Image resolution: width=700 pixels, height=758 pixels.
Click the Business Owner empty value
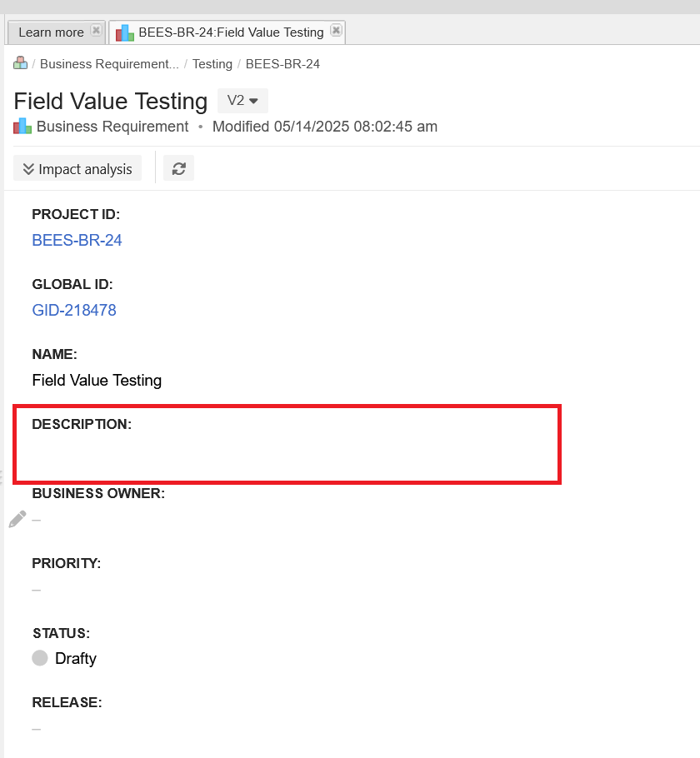pos(37,520)
